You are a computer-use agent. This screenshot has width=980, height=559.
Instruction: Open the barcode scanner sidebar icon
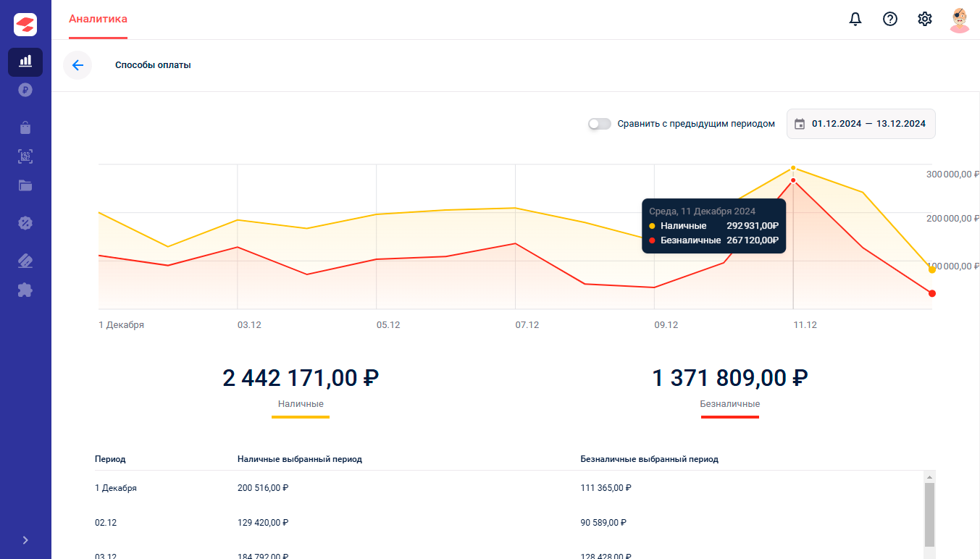point(25,156)
